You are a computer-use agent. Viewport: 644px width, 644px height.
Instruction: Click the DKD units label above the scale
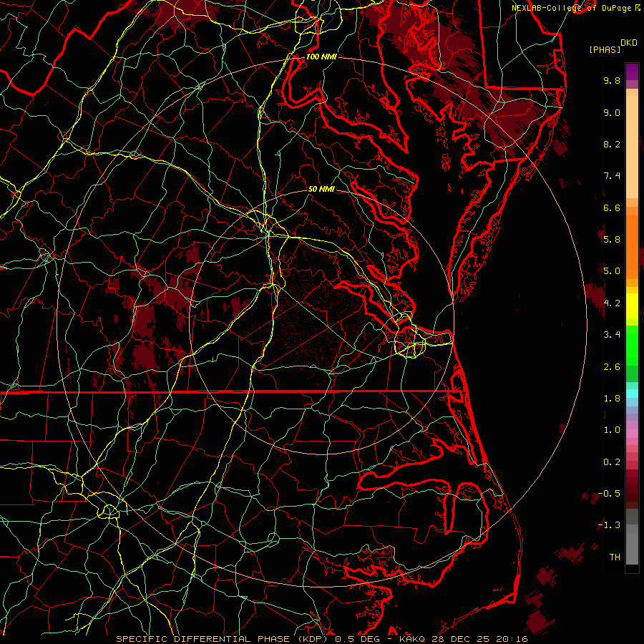tap(628, 42)
